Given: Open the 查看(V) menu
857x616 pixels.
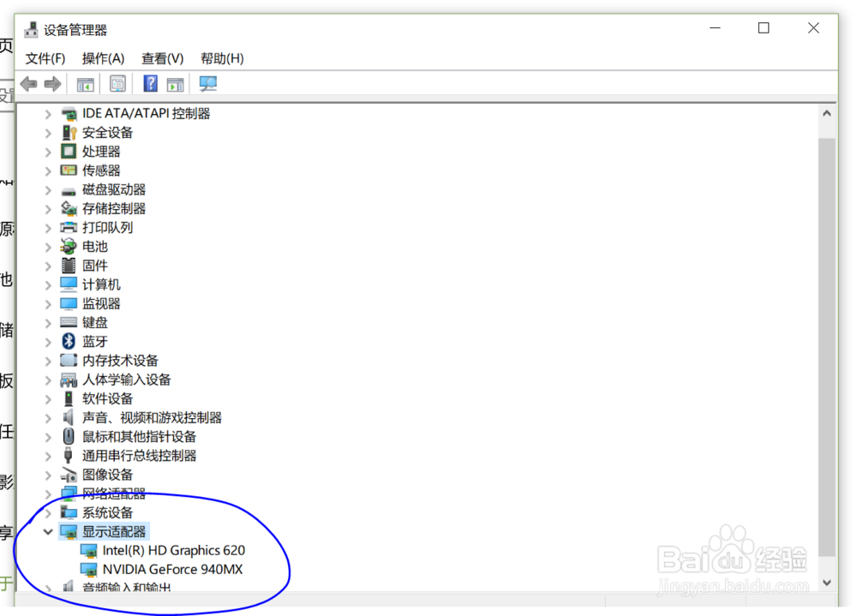Looking at the screenshot, I should point(162,58).
